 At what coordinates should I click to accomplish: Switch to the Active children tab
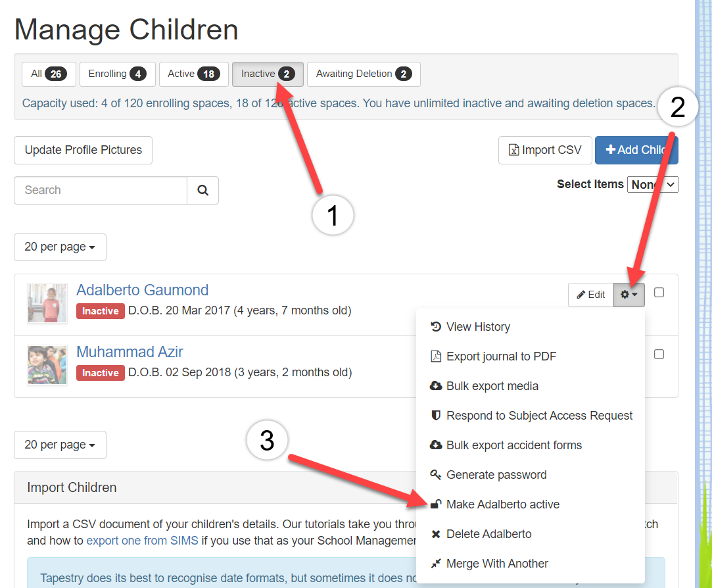pyautogui.click(x=193, y=74)
